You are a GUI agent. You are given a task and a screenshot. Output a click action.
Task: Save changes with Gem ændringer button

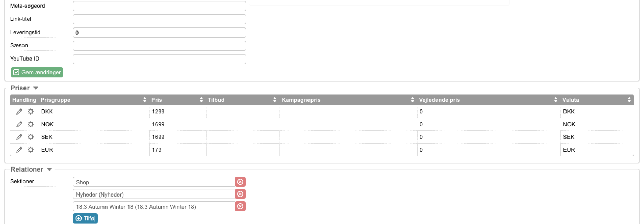coord(37,72)
